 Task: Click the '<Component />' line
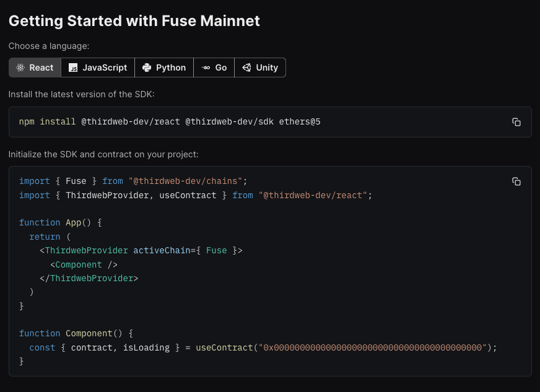point(84,264)
